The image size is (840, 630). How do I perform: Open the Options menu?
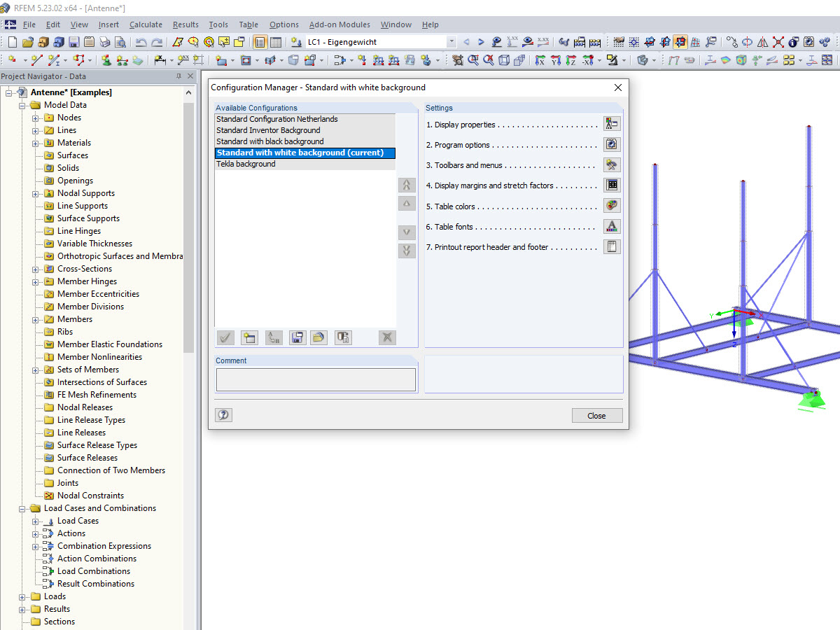(283, 24)
